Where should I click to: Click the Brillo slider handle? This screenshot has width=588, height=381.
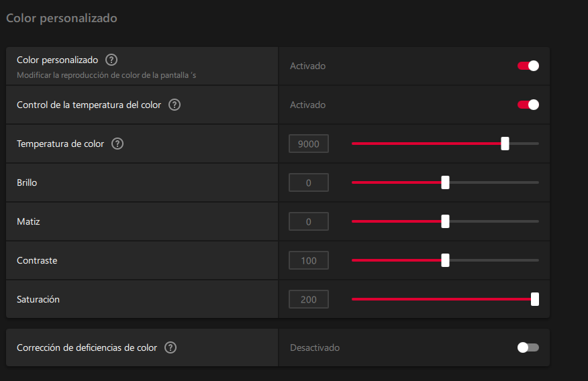tap(445, 182)
